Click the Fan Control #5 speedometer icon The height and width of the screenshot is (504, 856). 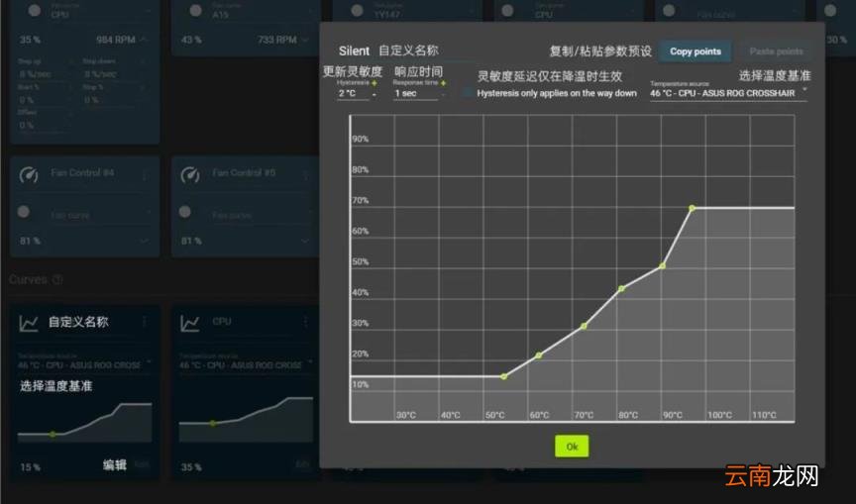(190, 174)
